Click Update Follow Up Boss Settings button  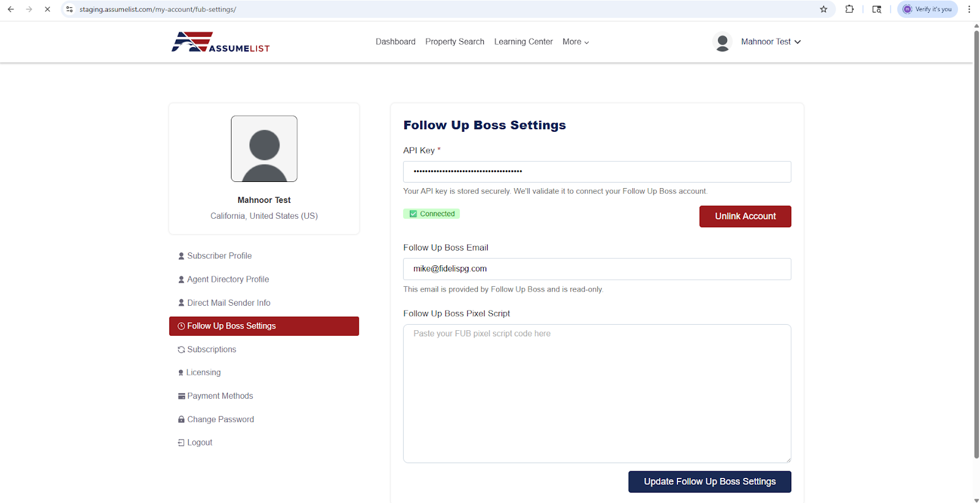pos(709,482)
